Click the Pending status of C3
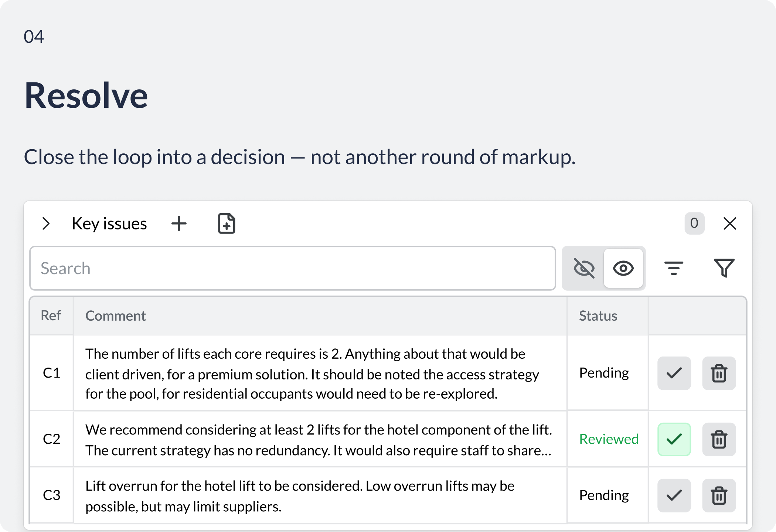The height and width of the screenshot is (532, 776). (604, 495)
